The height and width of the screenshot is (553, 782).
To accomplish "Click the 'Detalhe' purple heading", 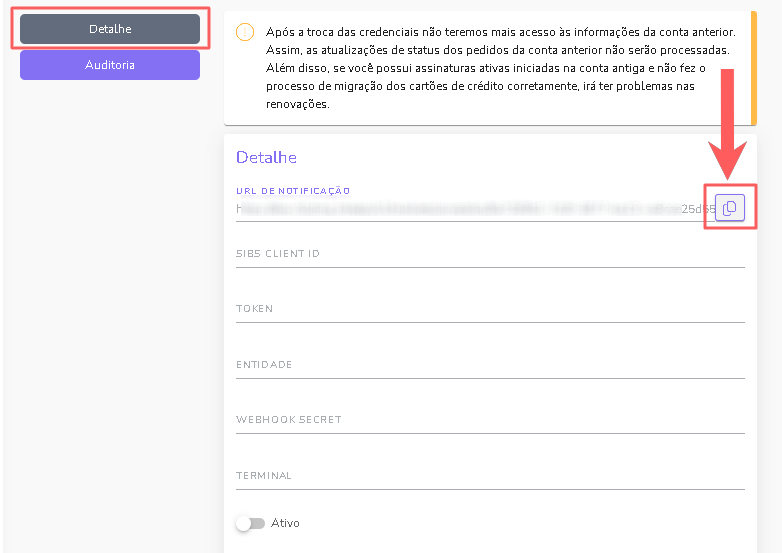I will click(266, 158).
